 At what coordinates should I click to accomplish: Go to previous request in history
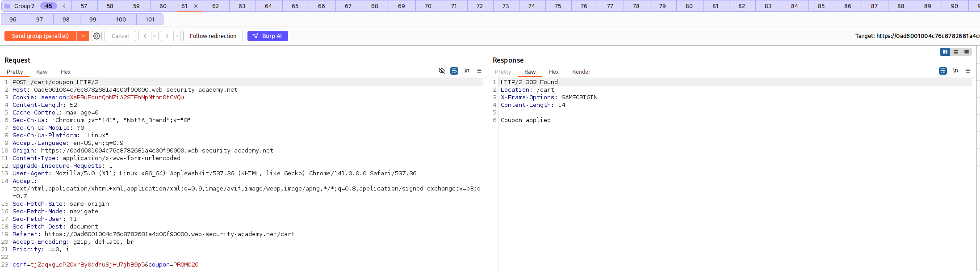click(145, 36)
